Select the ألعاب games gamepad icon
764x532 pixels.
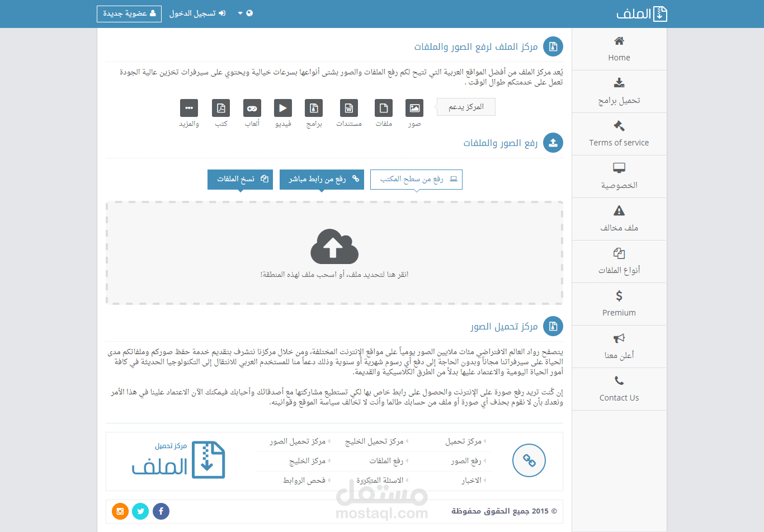(x=252, y=108)
